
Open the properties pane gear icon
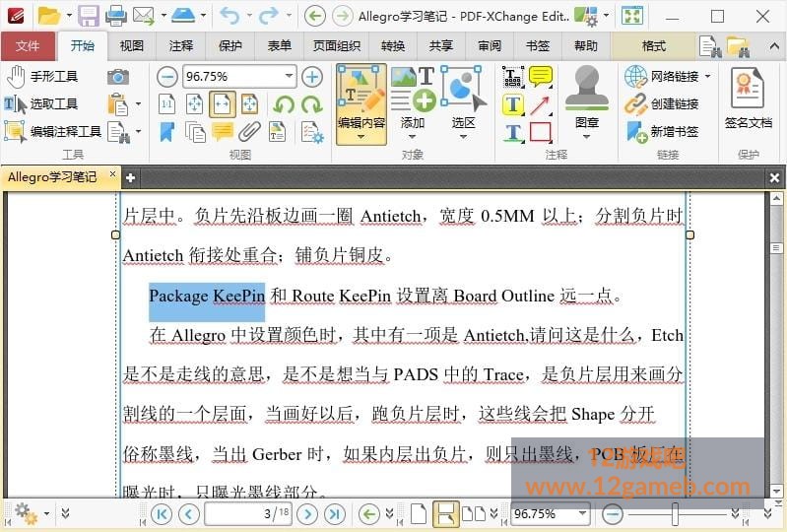tap(312, 132)
